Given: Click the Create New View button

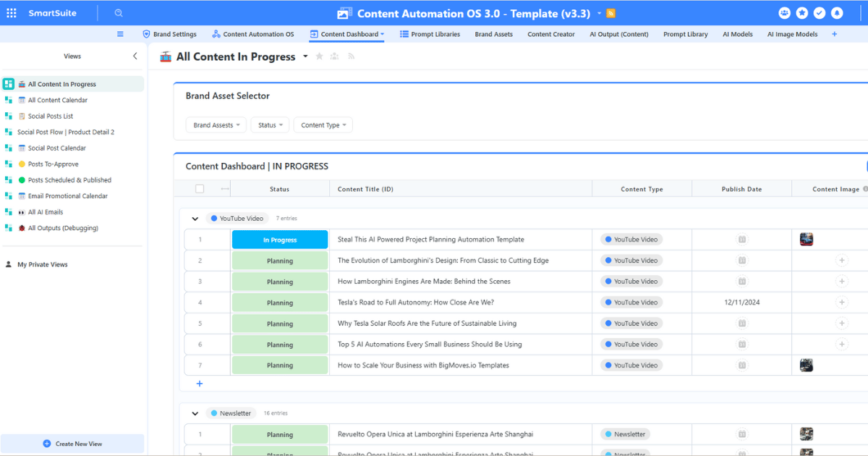Looking at the screenshot, I should coord(72,444).
